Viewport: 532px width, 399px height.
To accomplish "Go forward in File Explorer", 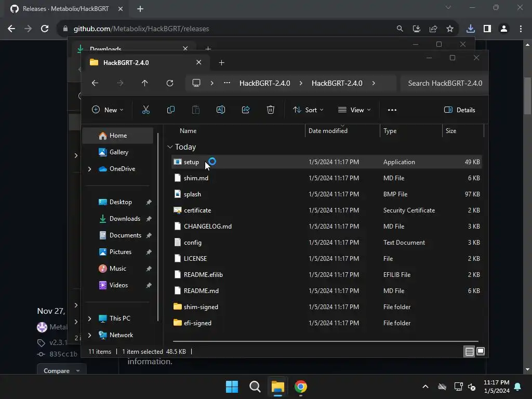I will point(120,83).
